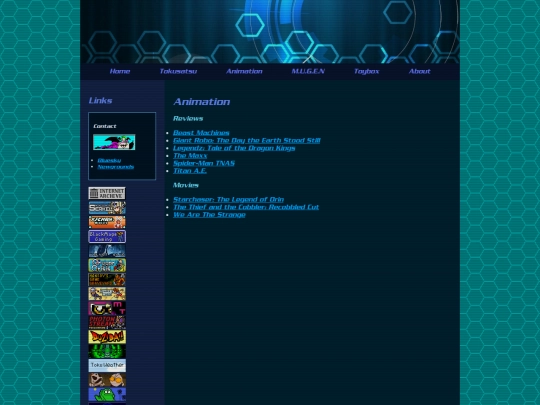
Task: Click the dark brown game graveyard badge
Action: click(107, 280)
